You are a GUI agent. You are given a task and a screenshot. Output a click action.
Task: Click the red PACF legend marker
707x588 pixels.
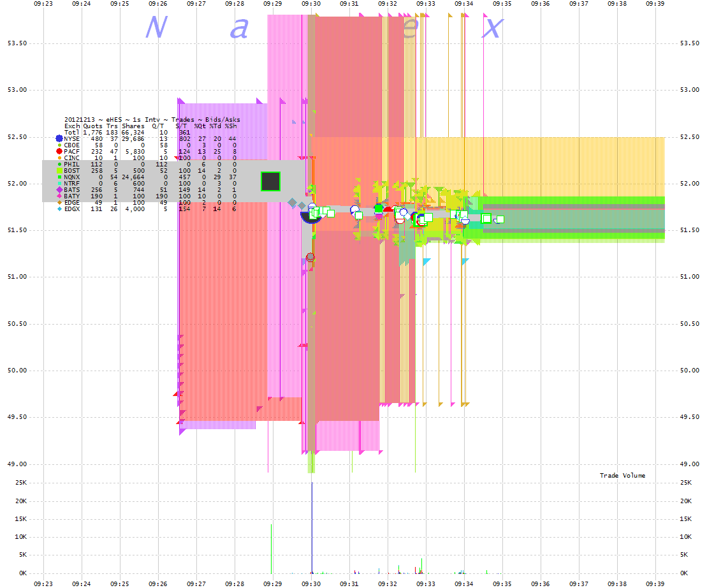click(x=59, y=152)
